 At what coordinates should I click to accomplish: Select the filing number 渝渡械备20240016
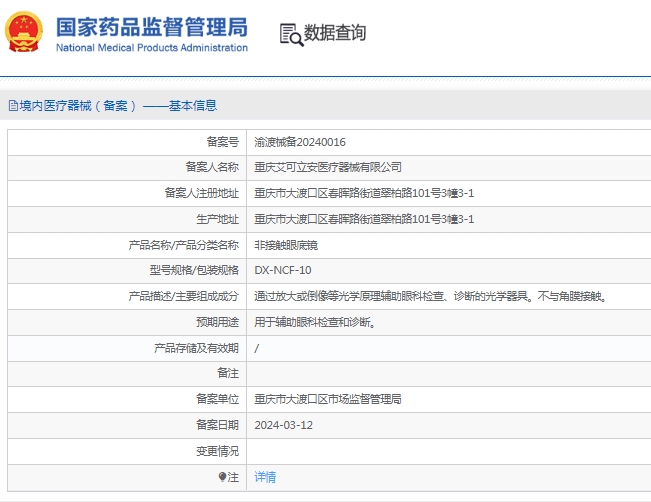coord(300,142)
